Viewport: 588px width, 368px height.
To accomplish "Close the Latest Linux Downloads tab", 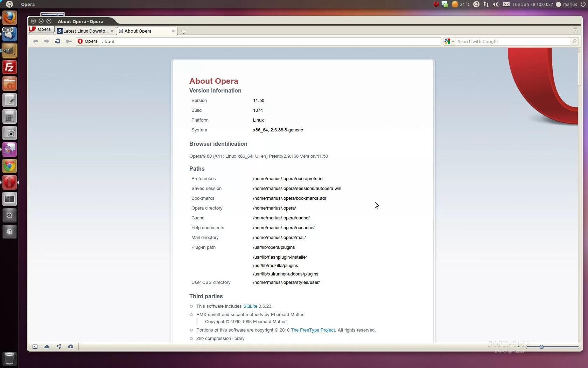I will click(112, 31).
